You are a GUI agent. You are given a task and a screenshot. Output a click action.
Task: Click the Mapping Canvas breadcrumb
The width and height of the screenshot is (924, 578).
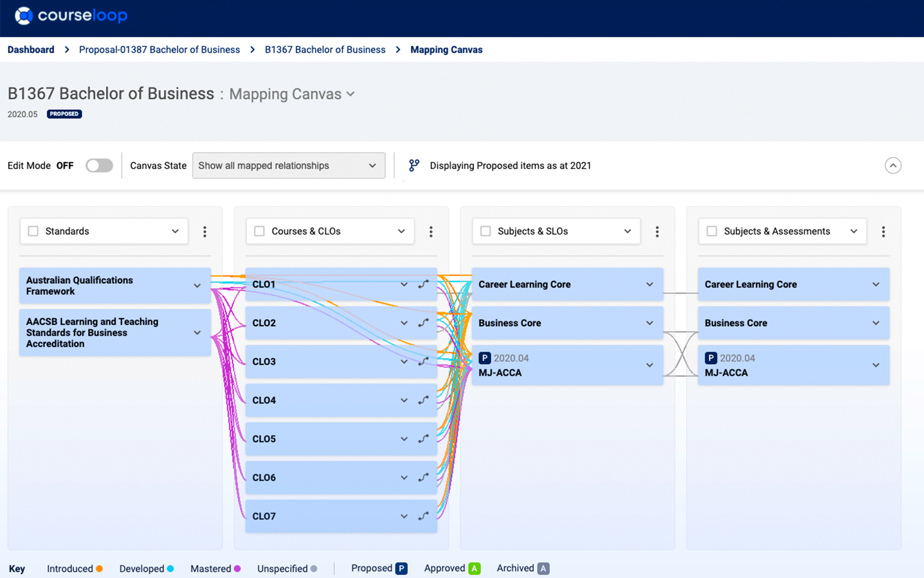tap(446, 50)
